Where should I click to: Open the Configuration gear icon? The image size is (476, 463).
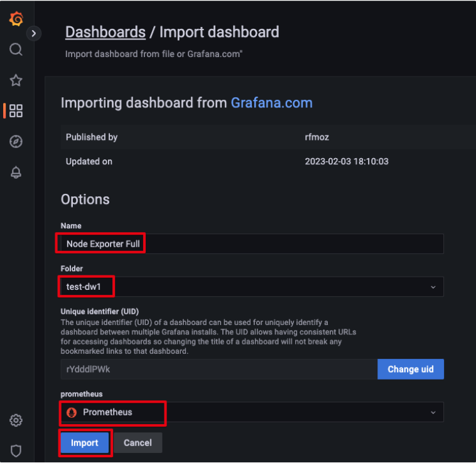click(x=16, y=420)
